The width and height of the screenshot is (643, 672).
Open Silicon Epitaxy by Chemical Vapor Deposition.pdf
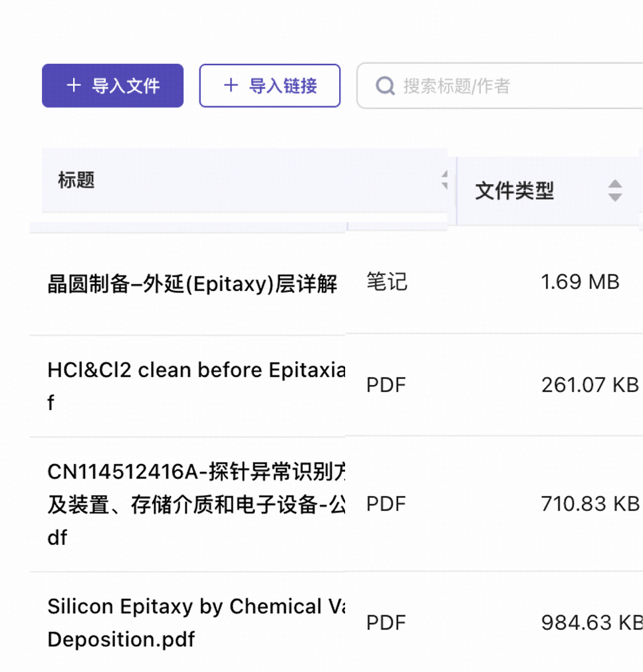tap(196, 623)
